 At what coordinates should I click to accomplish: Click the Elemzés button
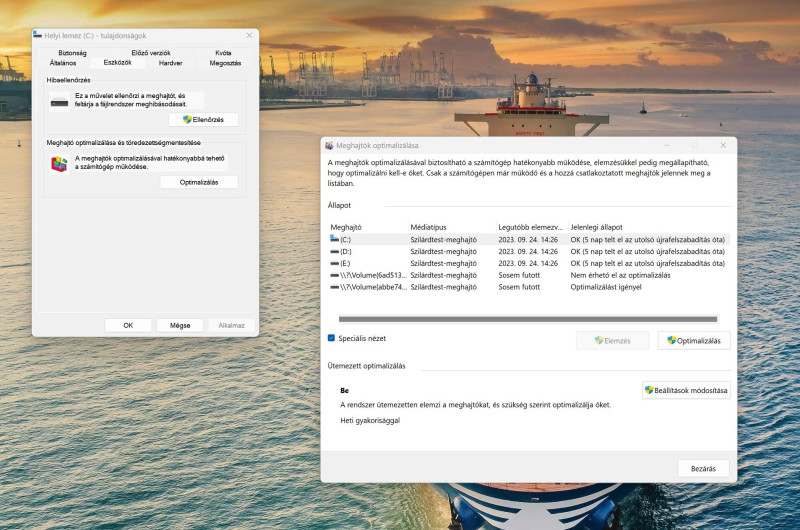coord(612,341)
